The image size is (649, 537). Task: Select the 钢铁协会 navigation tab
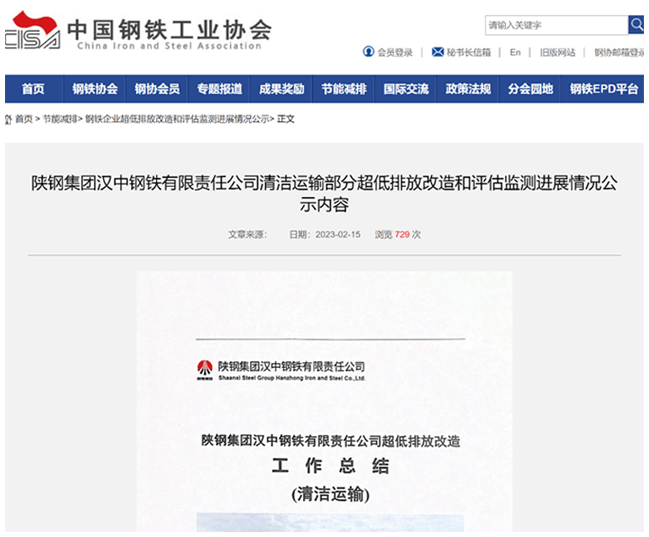95,89
